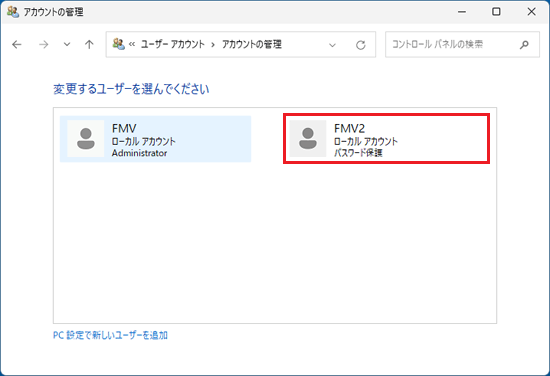Open the recent locations chevron beside forward arrow
The height and width of the screenshot is (376, 550).
[x=67, y=45]
